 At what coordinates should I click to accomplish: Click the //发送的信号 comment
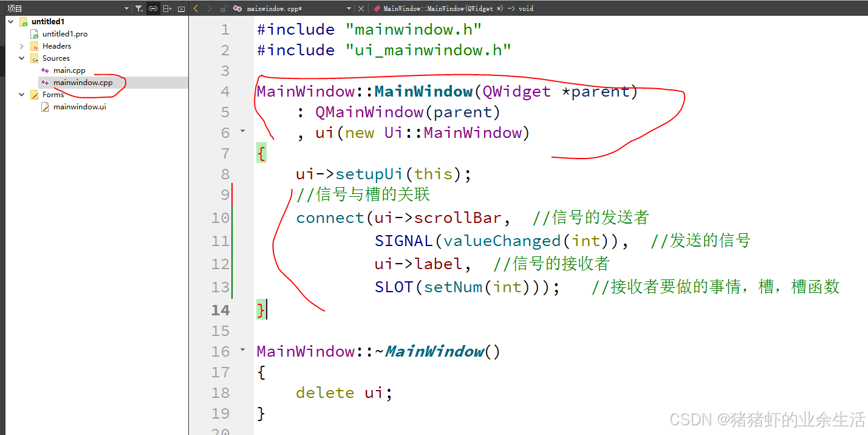[700, 241]
